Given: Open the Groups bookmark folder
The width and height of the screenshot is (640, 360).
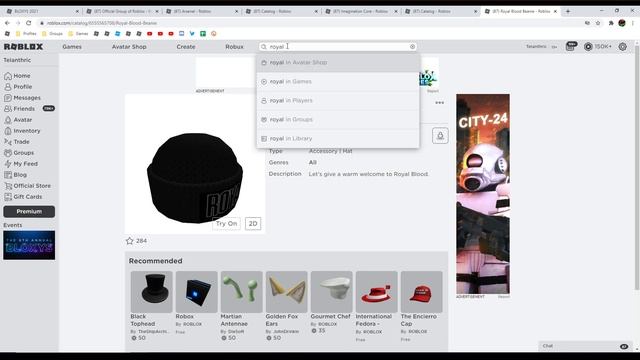Looking at the screenshot, I should pos(52,33).
